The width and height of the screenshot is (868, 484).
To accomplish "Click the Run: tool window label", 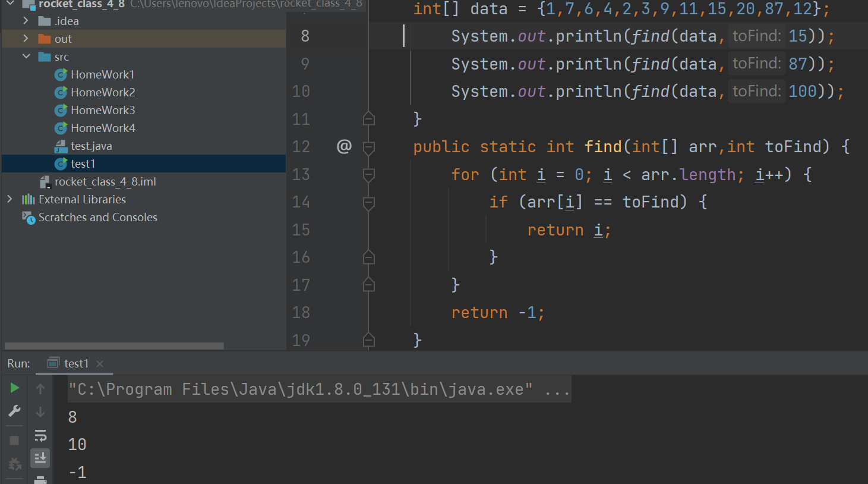I will 18,363.
